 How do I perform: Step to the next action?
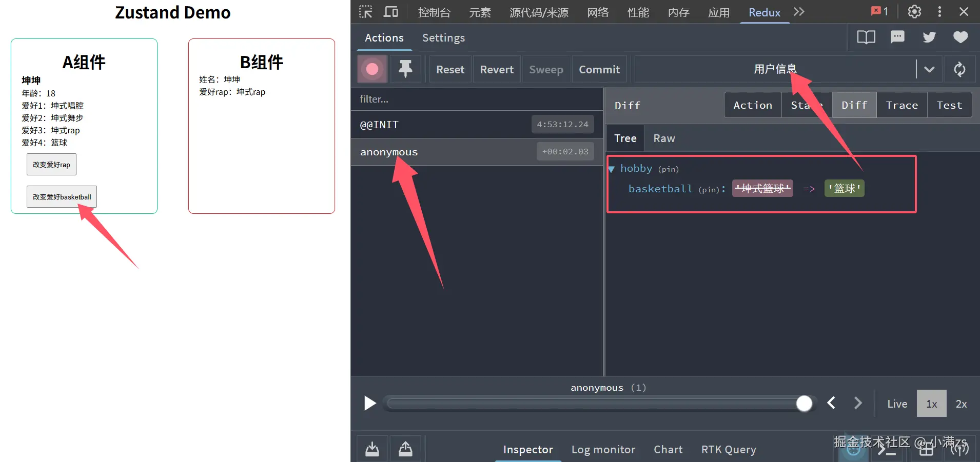point(858,404)
